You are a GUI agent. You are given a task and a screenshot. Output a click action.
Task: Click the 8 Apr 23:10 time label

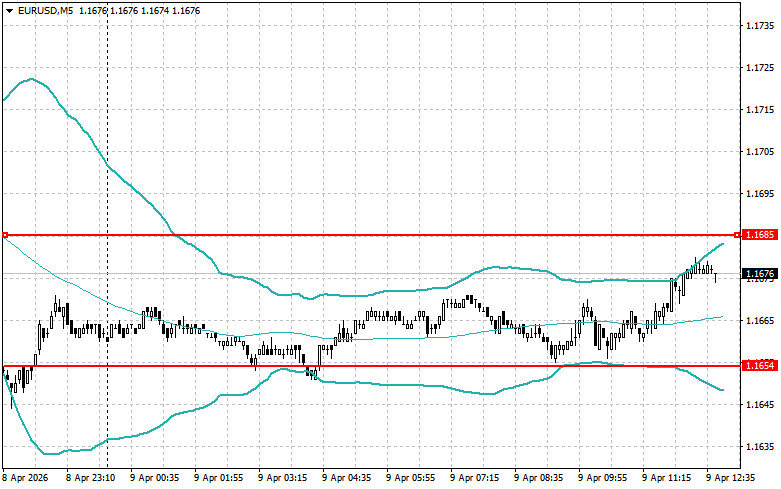click(x=91, y=478)
